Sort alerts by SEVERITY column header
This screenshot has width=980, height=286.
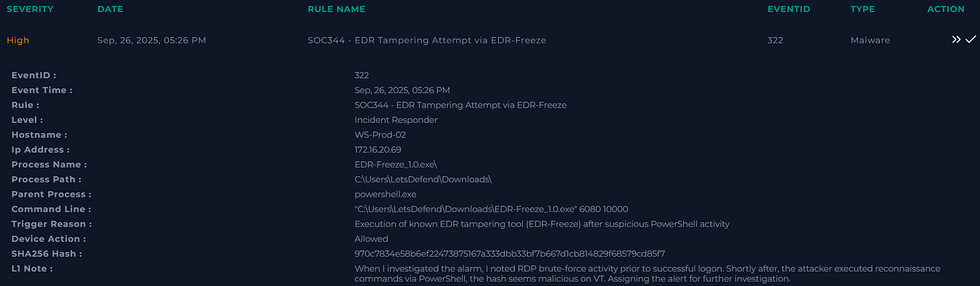(30, 9)
